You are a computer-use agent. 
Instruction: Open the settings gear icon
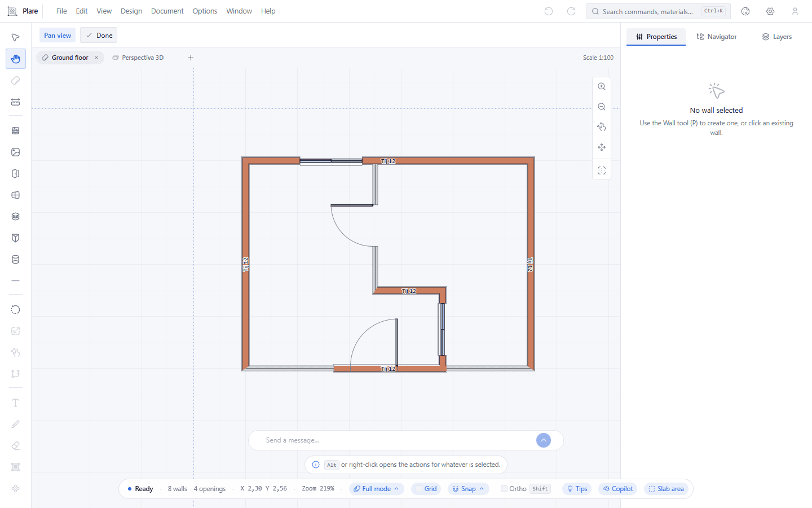[770, 11]
